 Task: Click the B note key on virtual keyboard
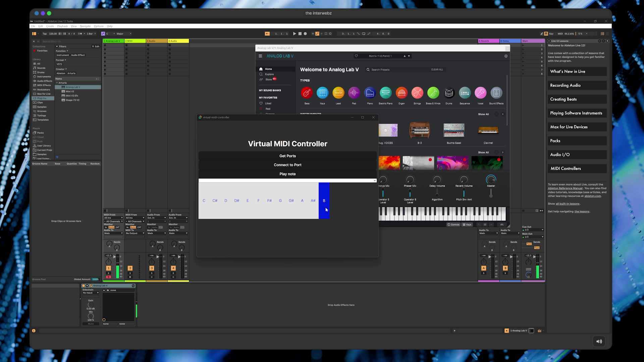click(x=324, y=200)
